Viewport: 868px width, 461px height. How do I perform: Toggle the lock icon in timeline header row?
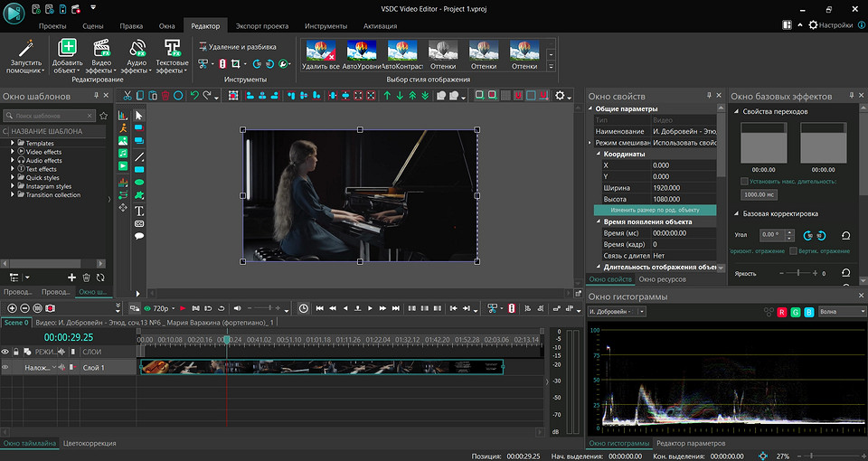tap(16, 352)
